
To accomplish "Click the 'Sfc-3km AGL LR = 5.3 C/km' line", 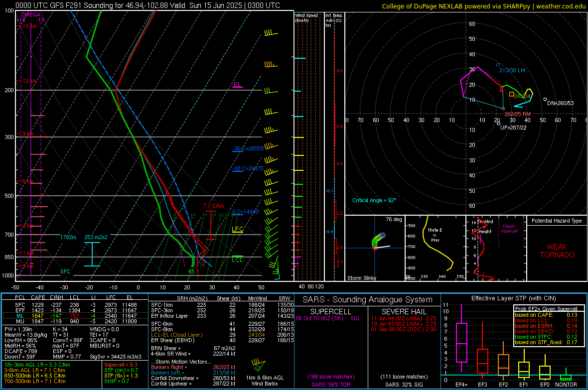I will (37, 365).
